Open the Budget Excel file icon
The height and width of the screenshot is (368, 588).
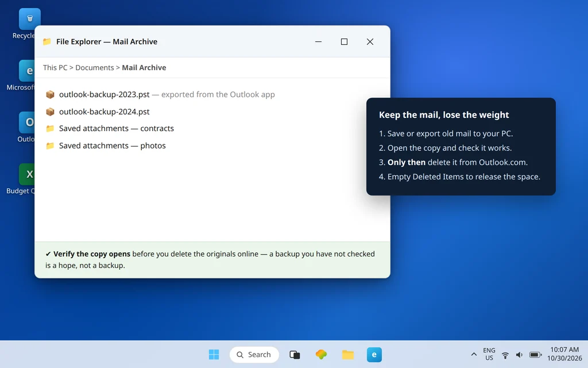[x=26, y=174]
